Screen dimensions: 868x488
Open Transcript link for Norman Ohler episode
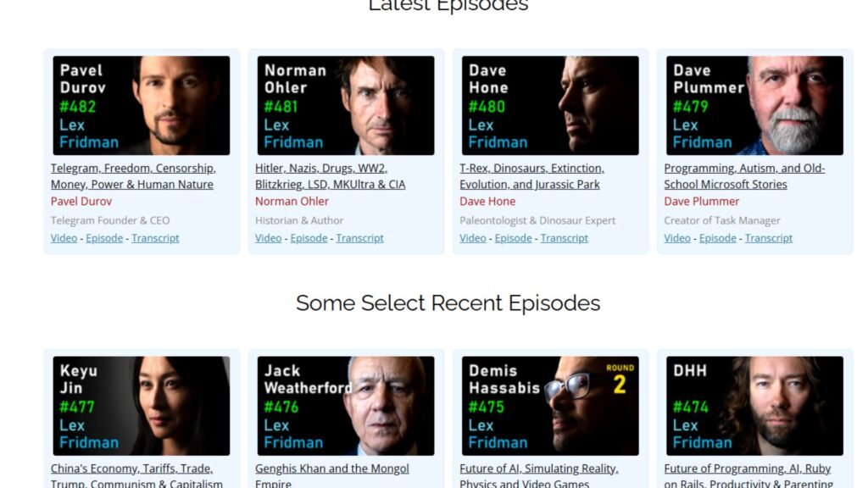[x=359, y=238]
